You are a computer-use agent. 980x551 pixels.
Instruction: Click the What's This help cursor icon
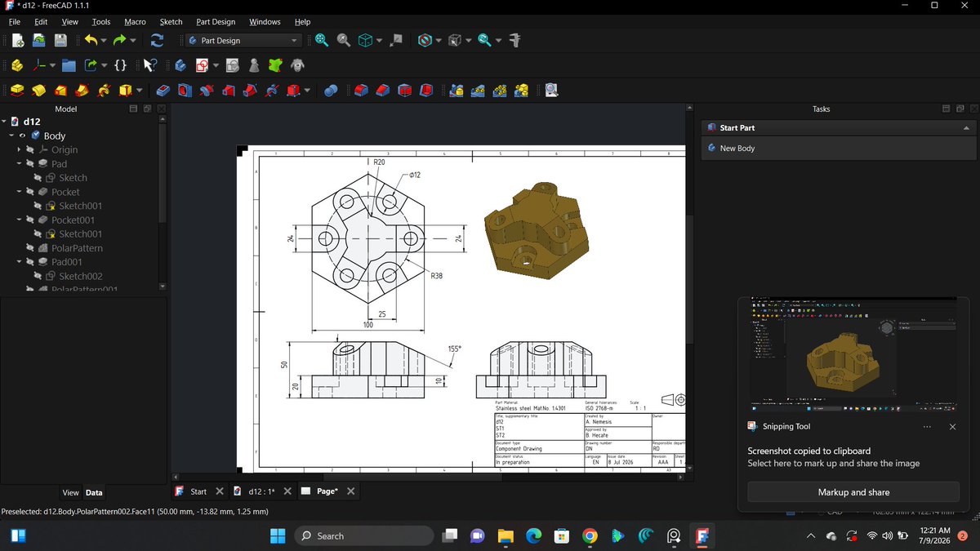pos(150,65)
